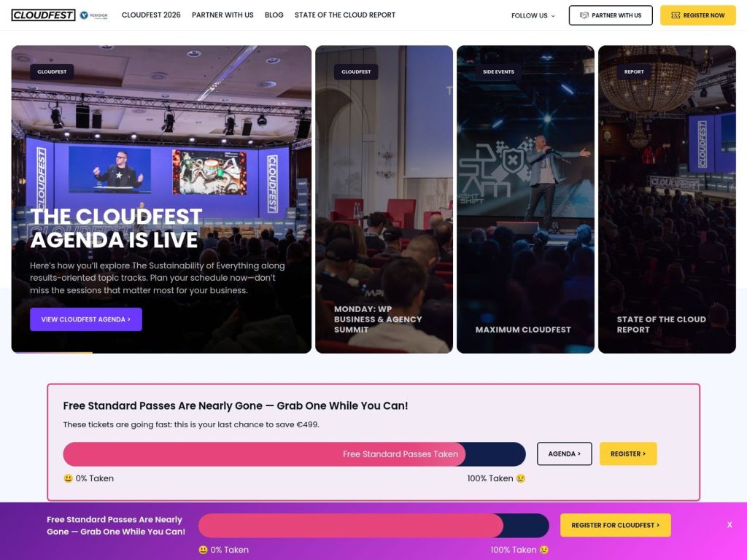Select CloudFest 2026 in the navigation
Viewport: 747px width, 560px height.
[151, 15]
